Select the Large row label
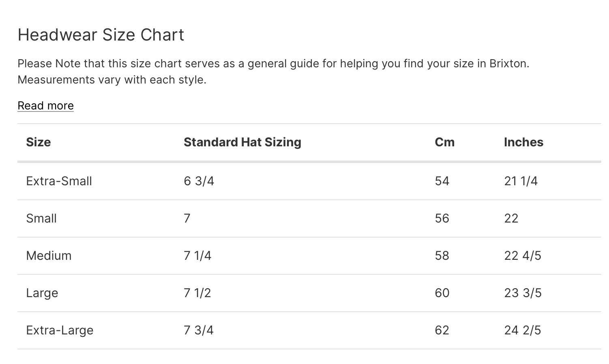 coord(42,293)
